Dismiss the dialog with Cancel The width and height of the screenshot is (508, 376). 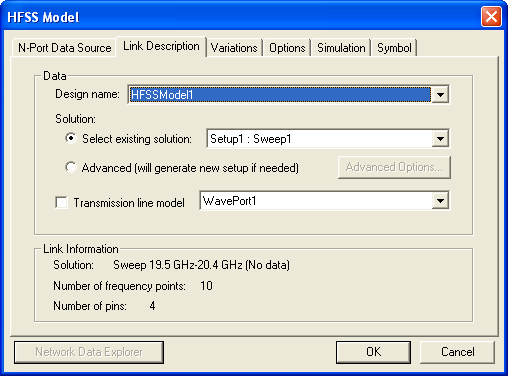pyautogui.click(x=457, y=352)
